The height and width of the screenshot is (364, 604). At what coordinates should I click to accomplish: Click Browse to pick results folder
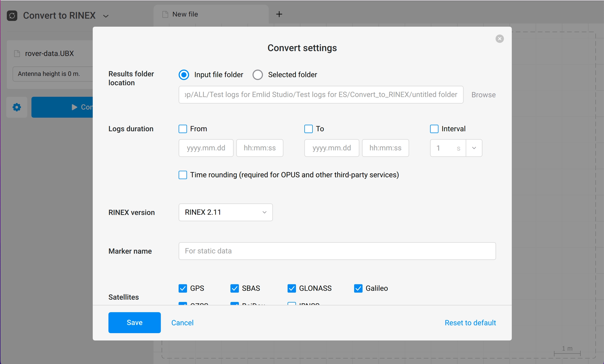click(483, 95)
